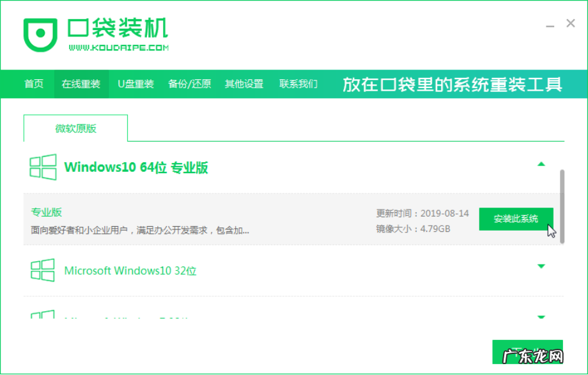This screenshot has width=588, height=375.
Task: Click the 安装此系统 install button
Action: (x=516, y=218)
